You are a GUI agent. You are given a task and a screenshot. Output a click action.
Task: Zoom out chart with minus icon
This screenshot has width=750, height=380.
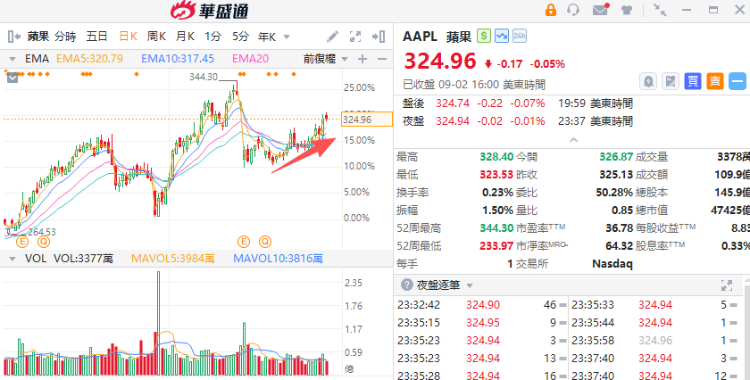382,59
